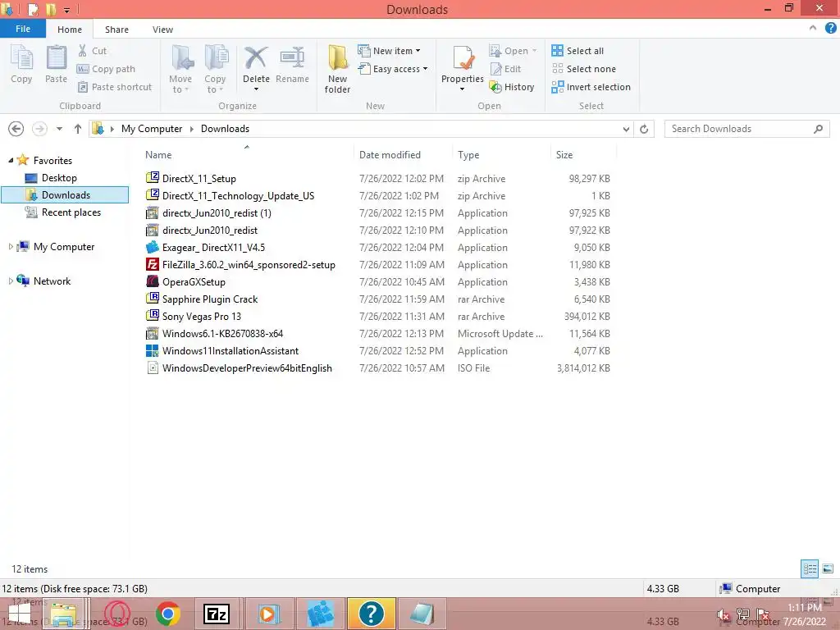The image size is (840, 630).
Task: Click the Edit icon in Open group
Action: pyautogui.click(x=496, y=69)
